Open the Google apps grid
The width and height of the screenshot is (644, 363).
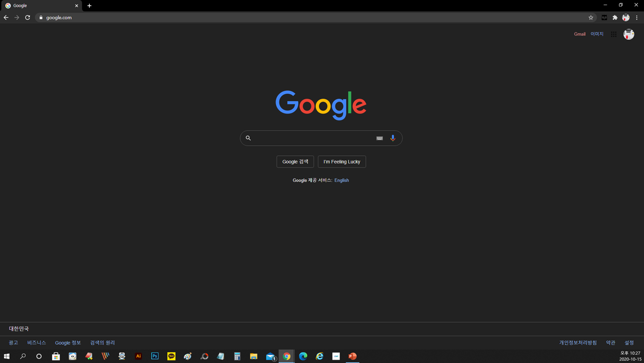tap(614, 34)
